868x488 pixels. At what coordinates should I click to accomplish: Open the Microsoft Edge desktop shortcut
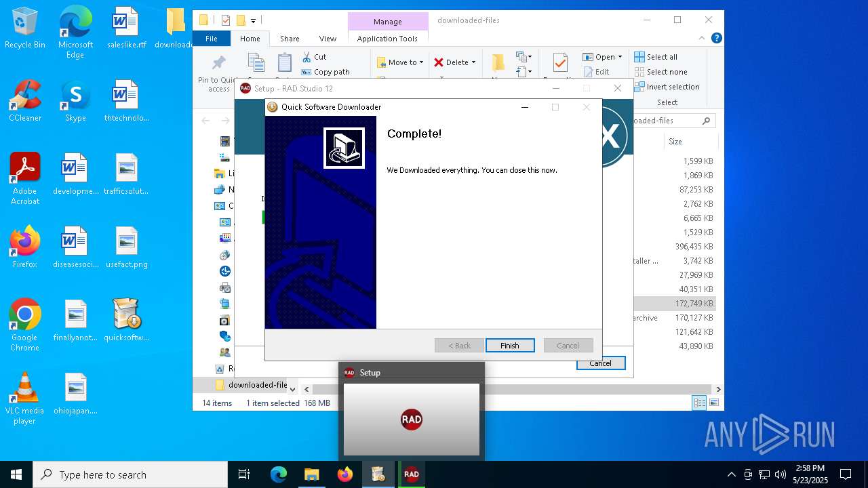(x=75, y=33)
